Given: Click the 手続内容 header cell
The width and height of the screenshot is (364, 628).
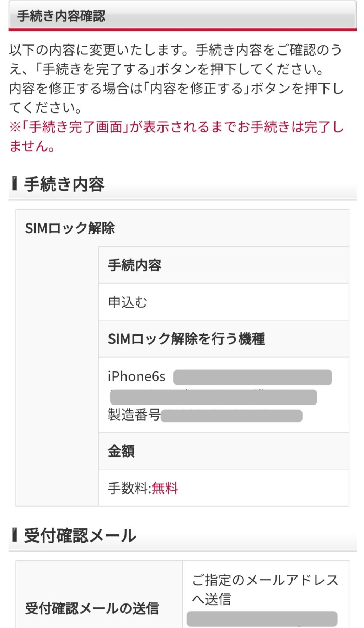Looking at the screenshot, I should (135, 265).
